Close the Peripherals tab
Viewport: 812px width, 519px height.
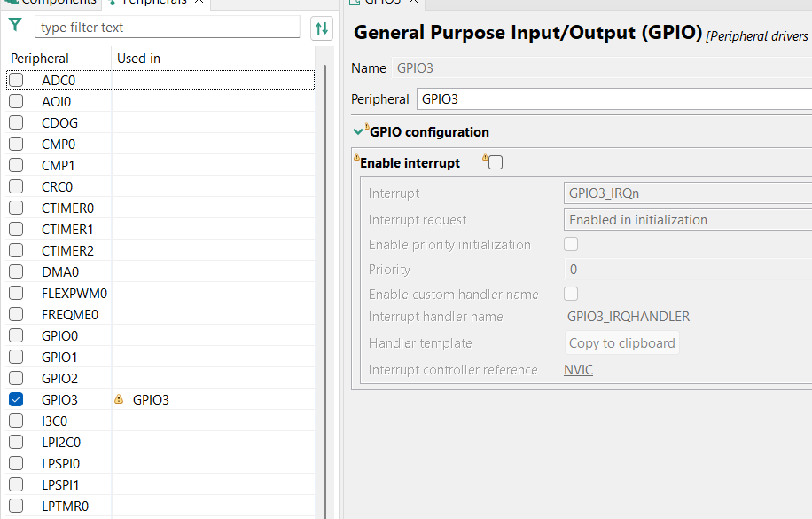(x=199, y=3)
